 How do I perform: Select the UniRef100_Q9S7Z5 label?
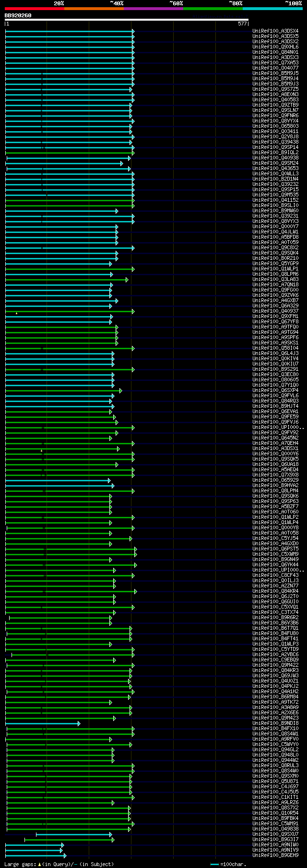tap(275, 89)
